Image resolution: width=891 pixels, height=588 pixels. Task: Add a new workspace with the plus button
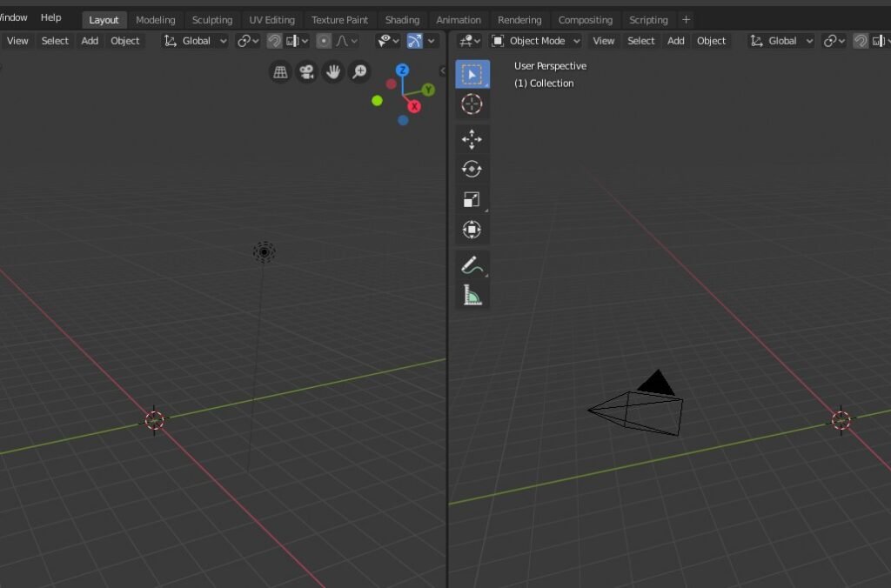686,20
